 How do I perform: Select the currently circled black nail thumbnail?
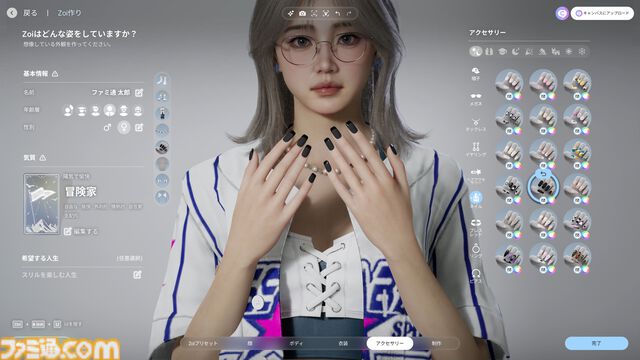coord(543,188)
